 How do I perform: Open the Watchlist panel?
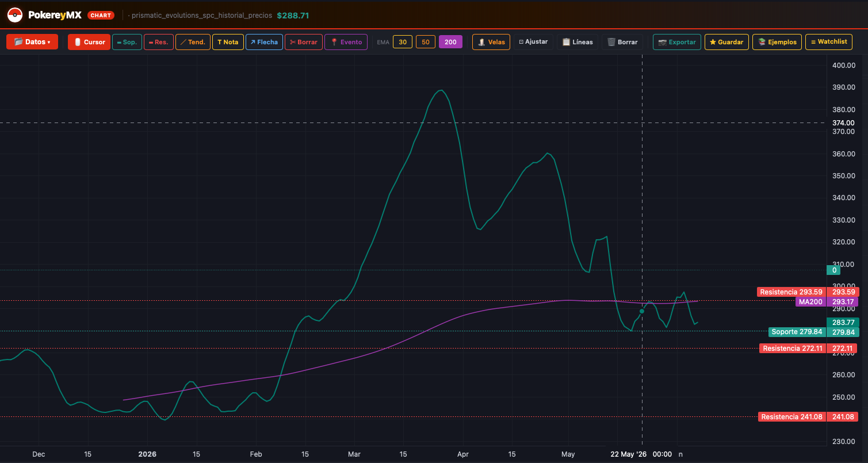tap(829, 42)
